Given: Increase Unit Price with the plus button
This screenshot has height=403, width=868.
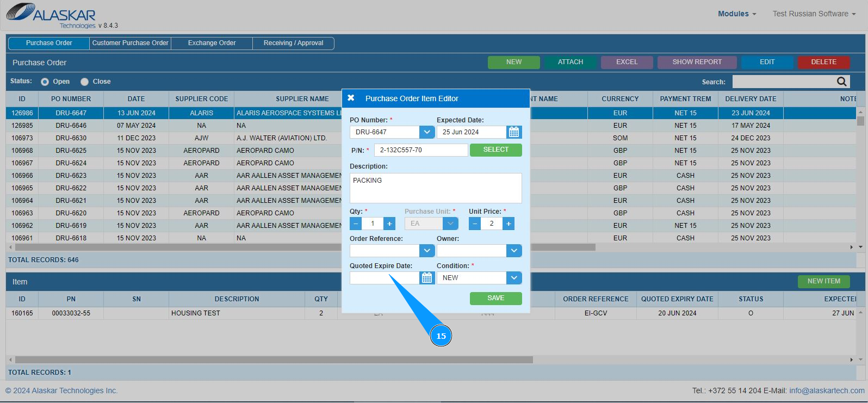Looking at the screenshot, I should point(509,224).
